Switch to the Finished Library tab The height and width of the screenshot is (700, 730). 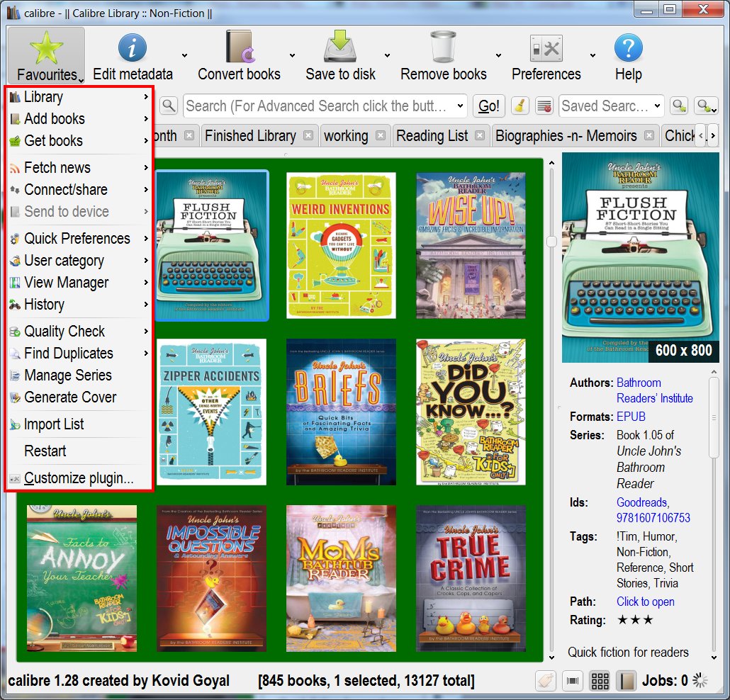pos(250,135)
